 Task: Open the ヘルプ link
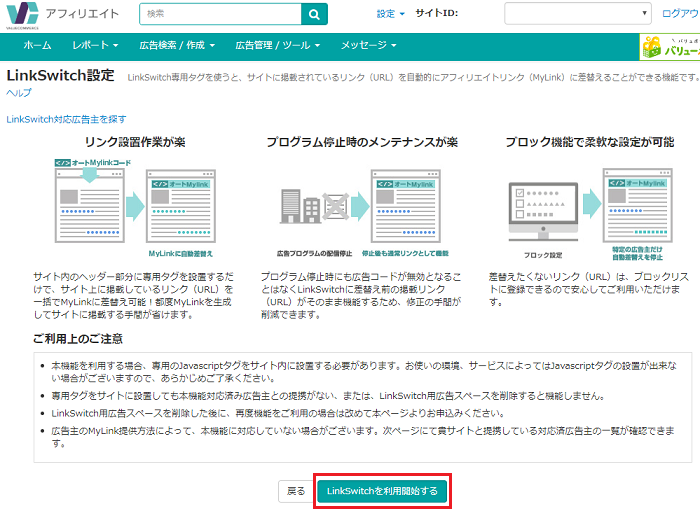(x=19, y=93)
